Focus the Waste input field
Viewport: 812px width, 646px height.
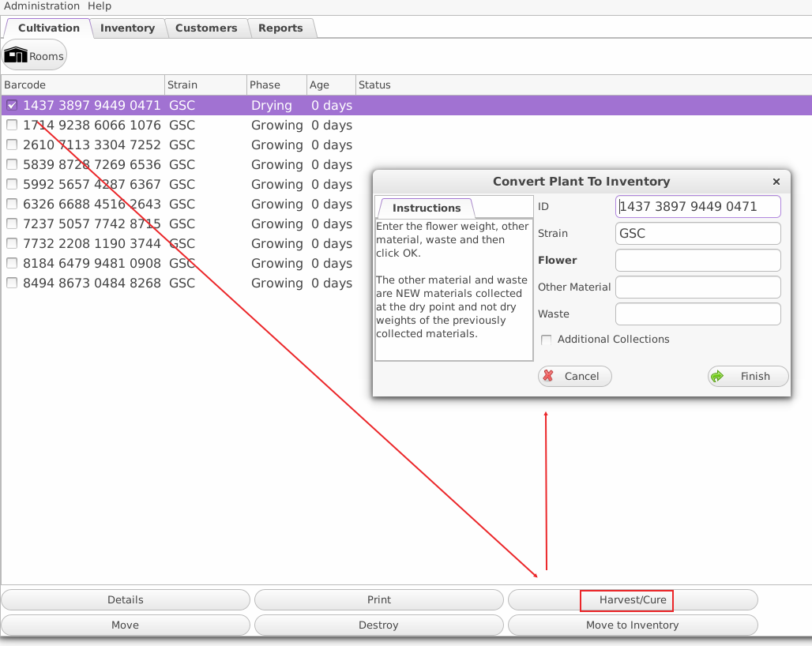click(x=697, y=314)
